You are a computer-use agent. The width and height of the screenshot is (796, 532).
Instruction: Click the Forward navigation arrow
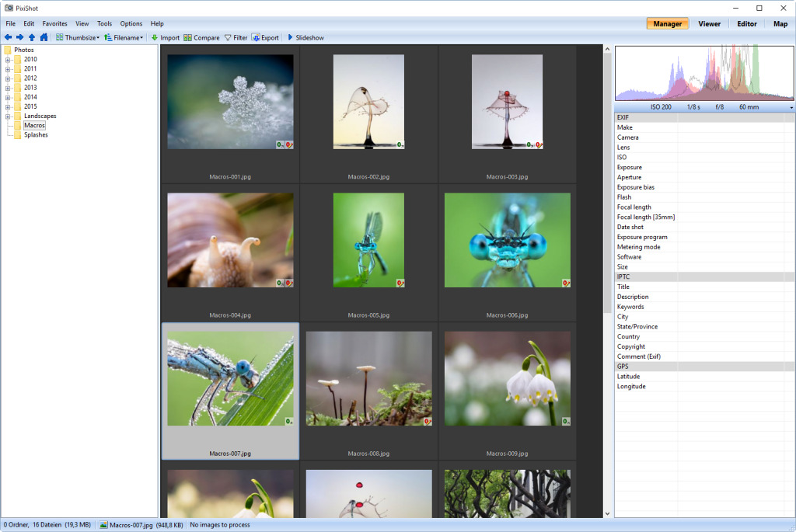tap(19, 37)
